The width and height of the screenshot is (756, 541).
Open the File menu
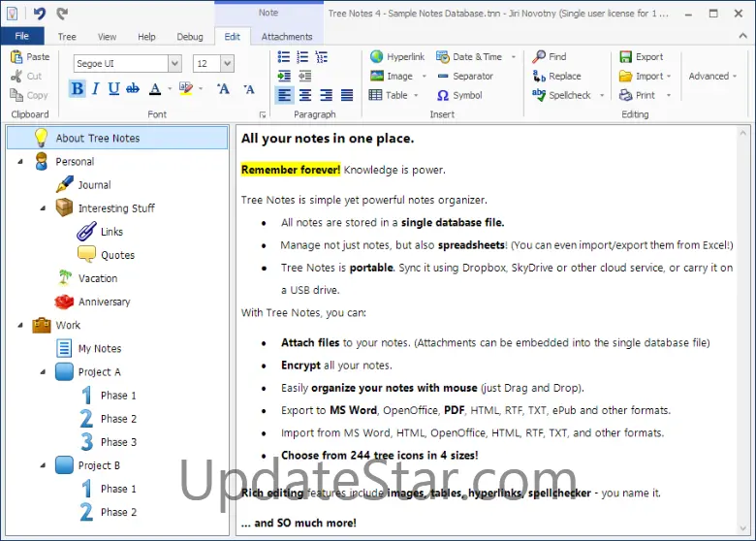click(x=22, y=36)
